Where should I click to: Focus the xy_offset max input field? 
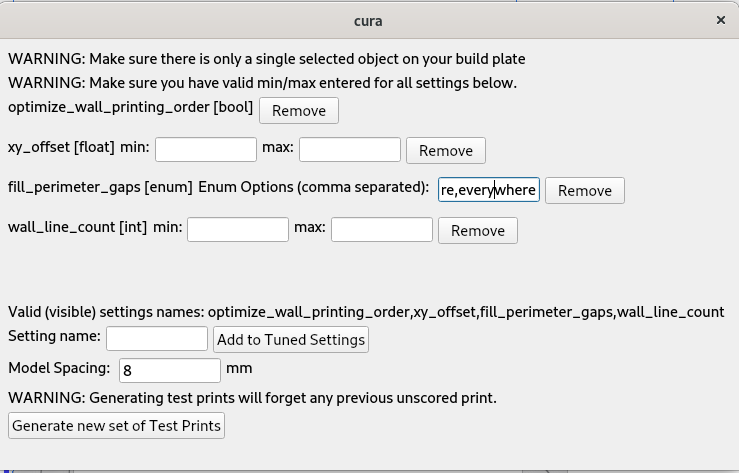point(350,149)
